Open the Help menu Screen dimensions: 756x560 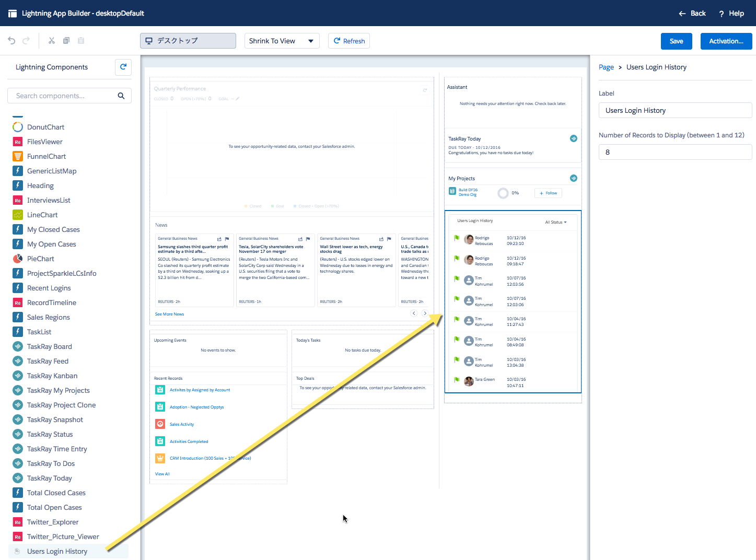(x=731, y=13)
